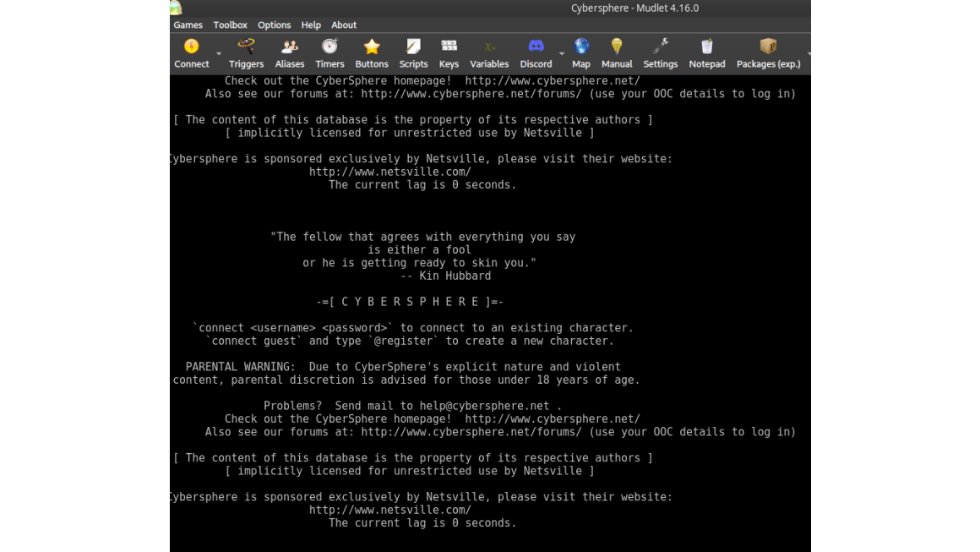This screenshot has height=552, width=980.
Task: Open the Timers editor
Action: point(329,53)
